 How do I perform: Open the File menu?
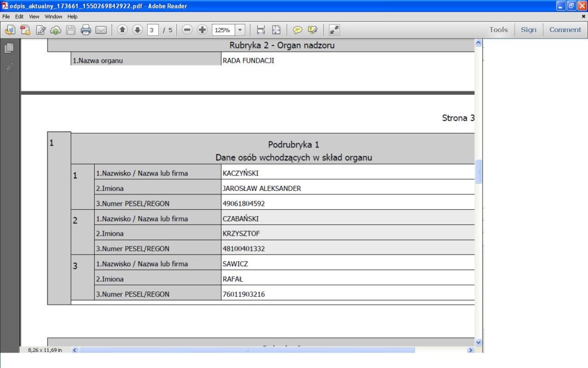(x=6, y=17)
